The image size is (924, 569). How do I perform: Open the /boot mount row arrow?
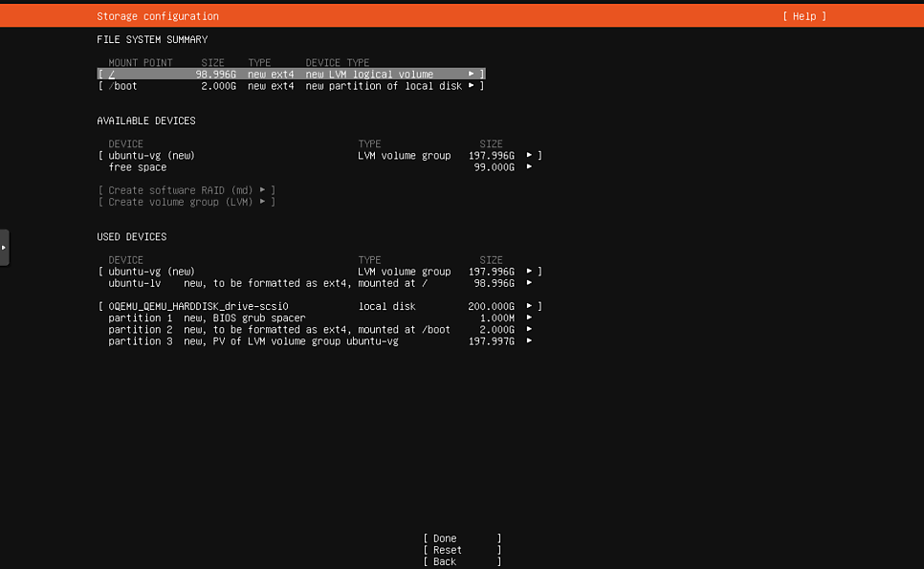pyautogui.click(x=471, y=86)
